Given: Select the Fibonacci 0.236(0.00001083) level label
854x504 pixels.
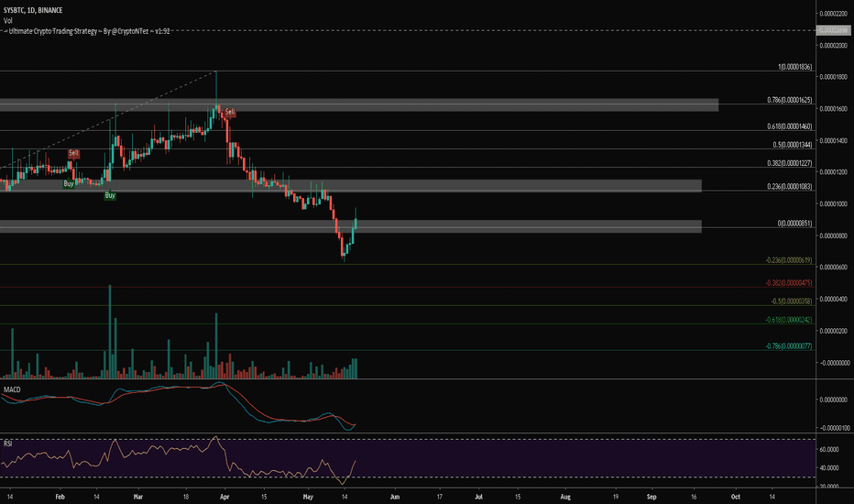Looking at the screenshot, I should coord(789,187).
